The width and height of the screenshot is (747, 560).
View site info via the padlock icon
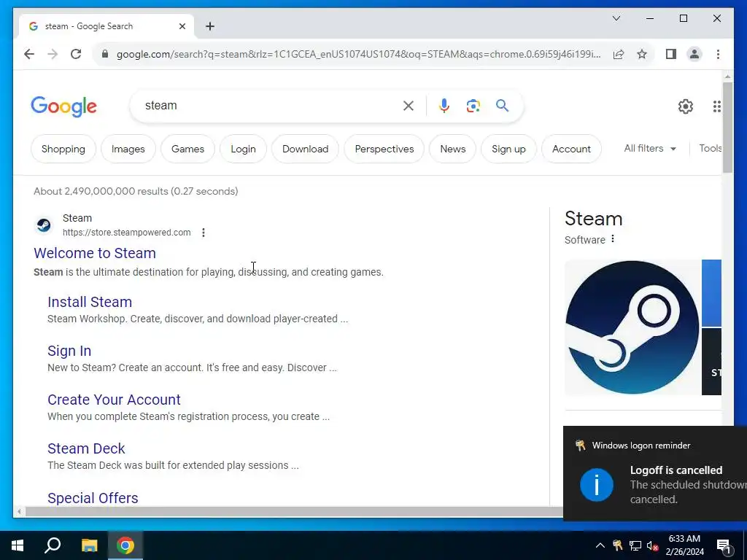pos(105,54)
